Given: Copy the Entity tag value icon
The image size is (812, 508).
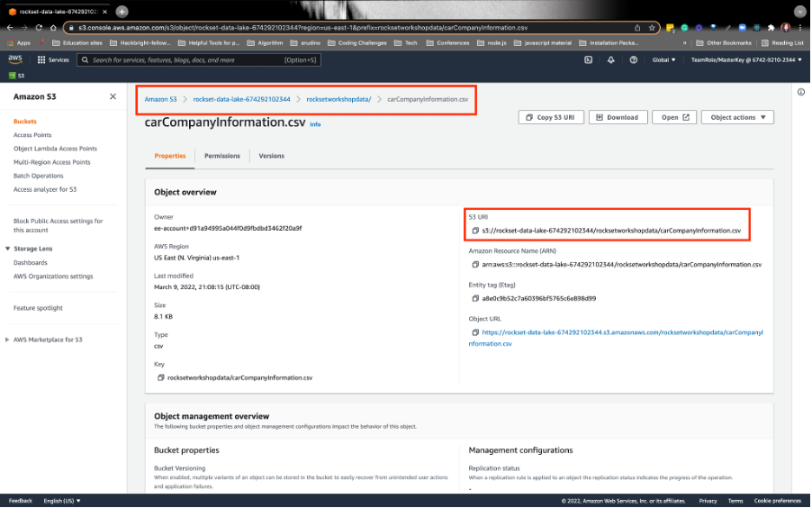Looking at the screenshot, I should pos(475,298).
